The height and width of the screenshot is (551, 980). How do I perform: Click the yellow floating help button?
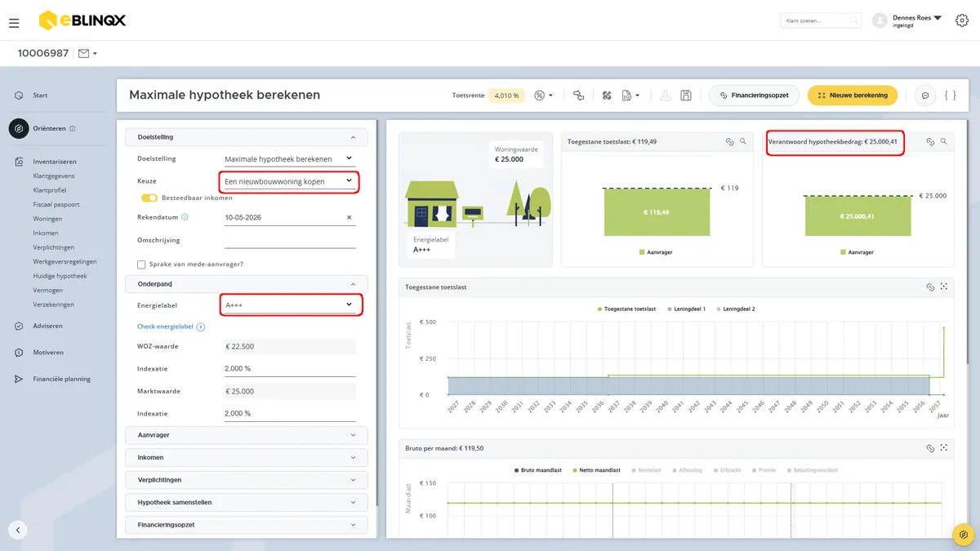(964, 535)
